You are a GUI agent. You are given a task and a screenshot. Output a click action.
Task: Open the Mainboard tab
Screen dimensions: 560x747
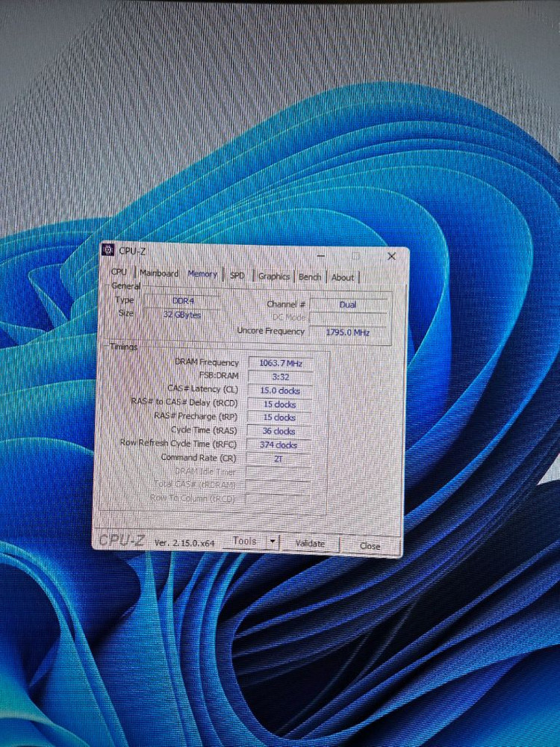click(159, 273)
